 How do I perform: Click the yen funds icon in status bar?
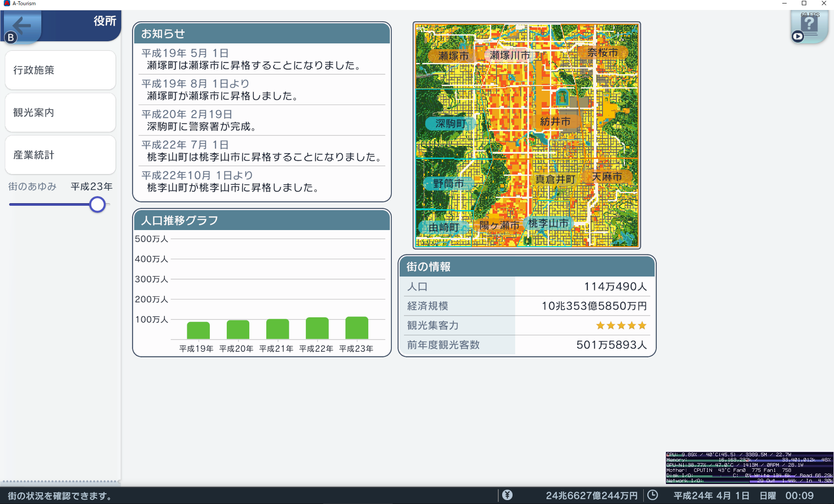[507, 495]
